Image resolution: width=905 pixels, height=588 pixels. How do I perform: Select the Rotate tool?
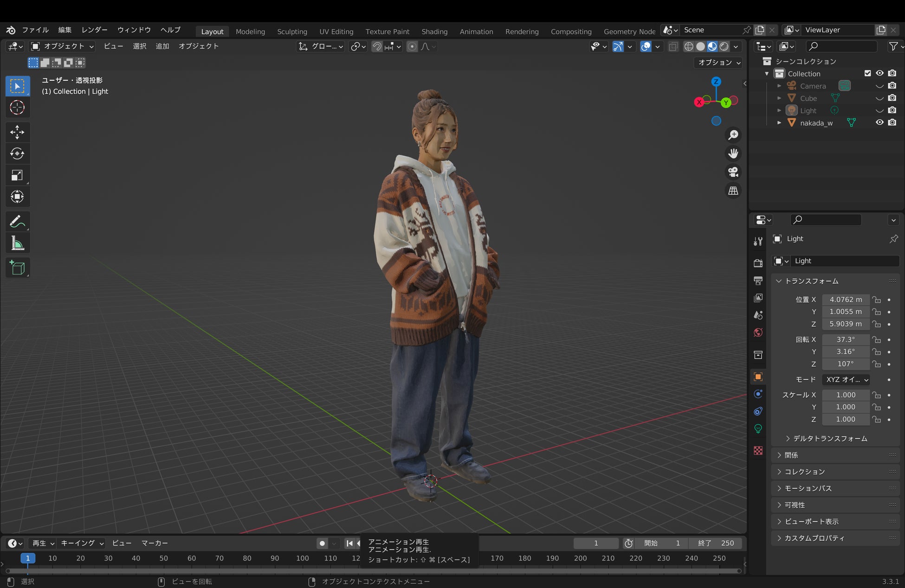tap(17, 153)
